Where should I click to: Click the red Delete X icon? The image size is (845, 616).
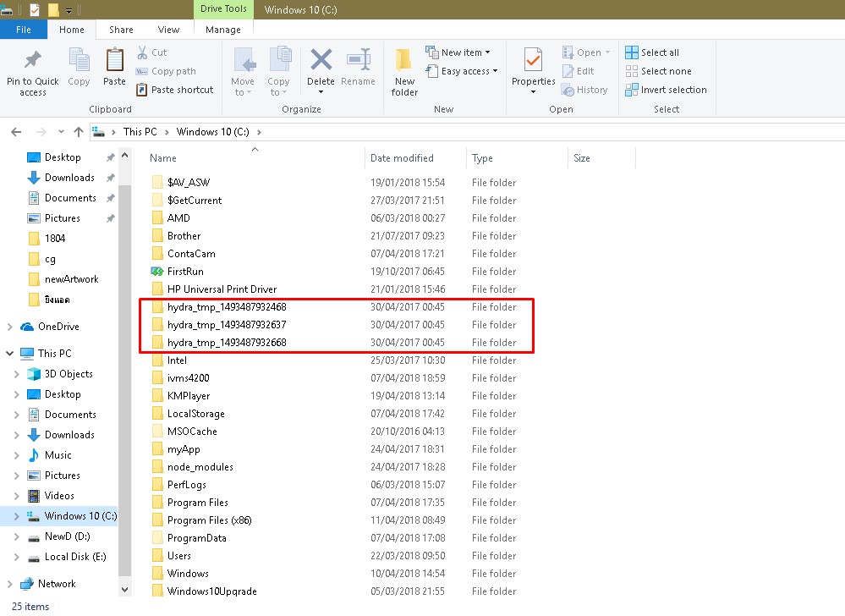(321, 59)
